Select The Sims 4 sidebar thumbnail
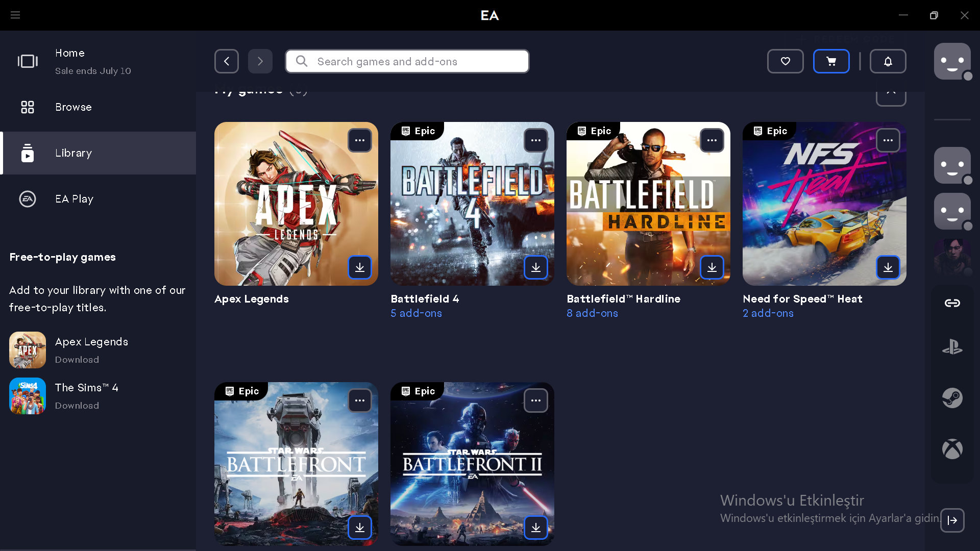 [28, 396]
